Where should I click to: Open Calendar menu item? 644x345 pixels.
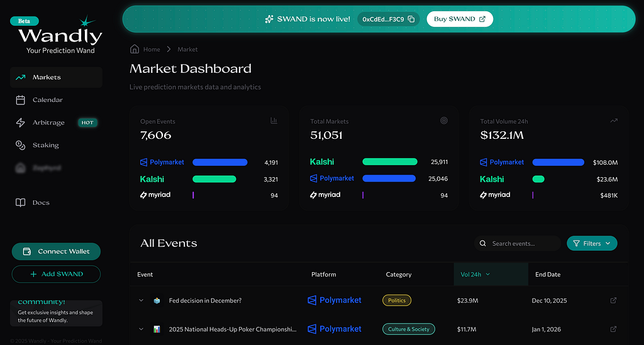56,100
